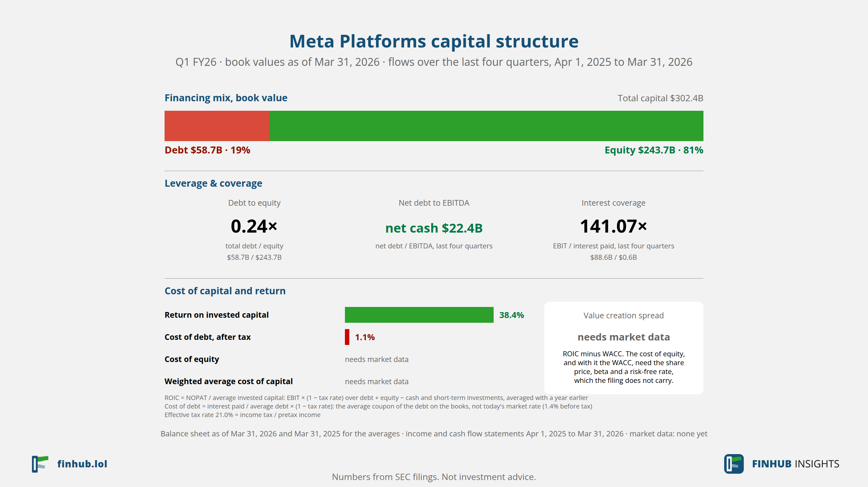This screenshot has height=487, width=868.
Task: Click the red Debt segment of financing bar
Action: tap(217, 126)
